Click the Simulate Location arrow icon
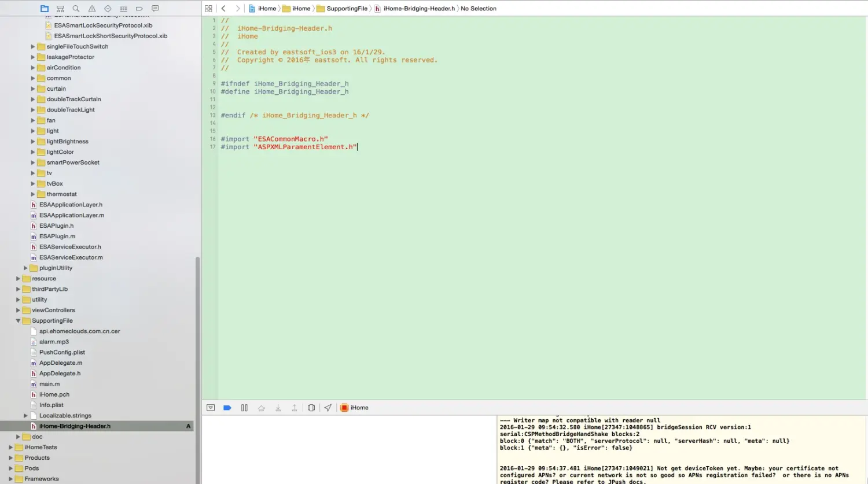This screenshot has height=484, width=868. click(328, 408)
